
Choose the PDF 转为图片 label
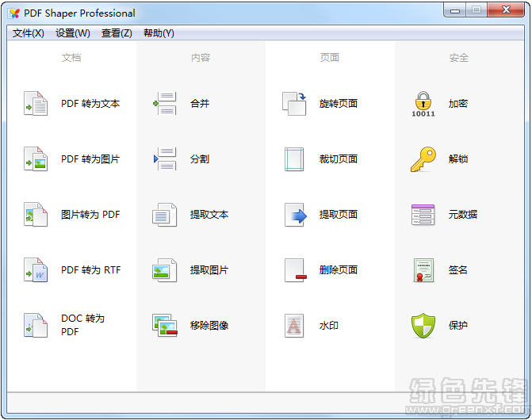tap(90, 159)
